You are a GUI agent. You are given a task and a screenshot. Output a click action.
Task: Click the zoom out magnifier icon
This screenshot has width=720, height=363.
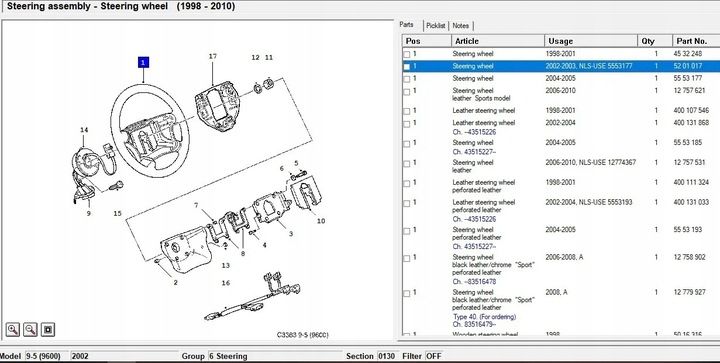pyautogui.click(x=30, y=329)
